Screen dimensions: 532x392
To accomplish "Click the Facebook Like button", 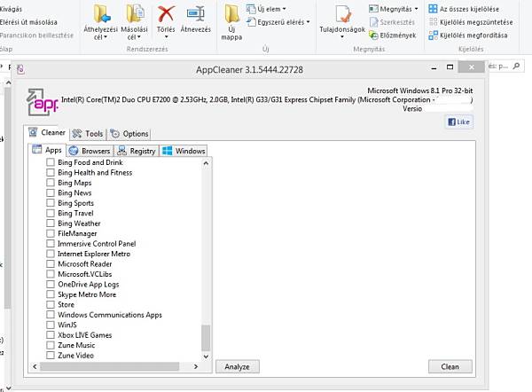I will [x=458, y=122].
